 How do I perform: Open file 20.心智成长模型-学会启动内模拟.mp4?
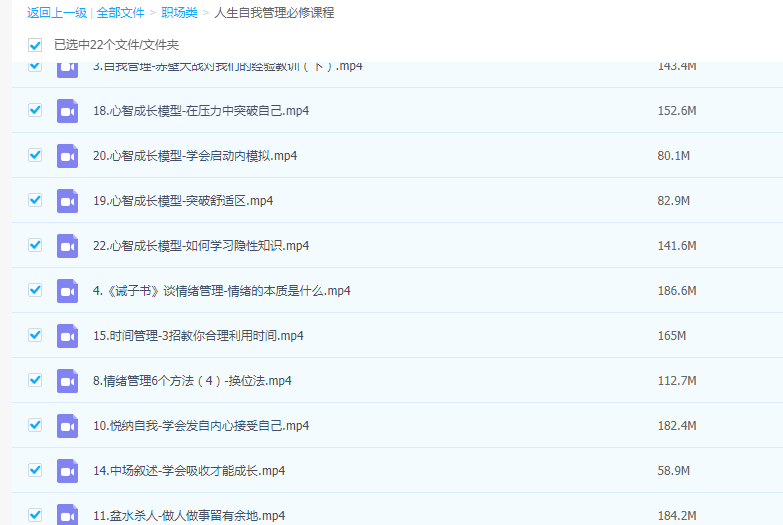click(194, 156)
